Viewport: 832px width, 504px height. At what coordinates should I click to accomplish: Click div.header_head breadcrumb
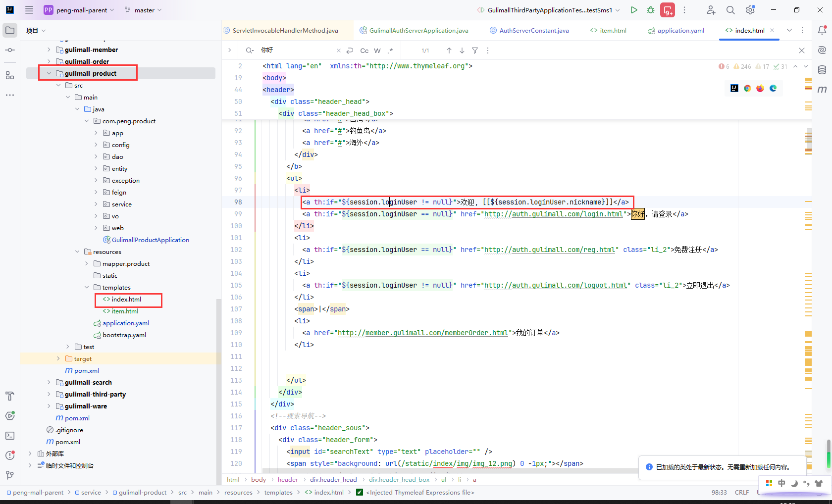333,479
